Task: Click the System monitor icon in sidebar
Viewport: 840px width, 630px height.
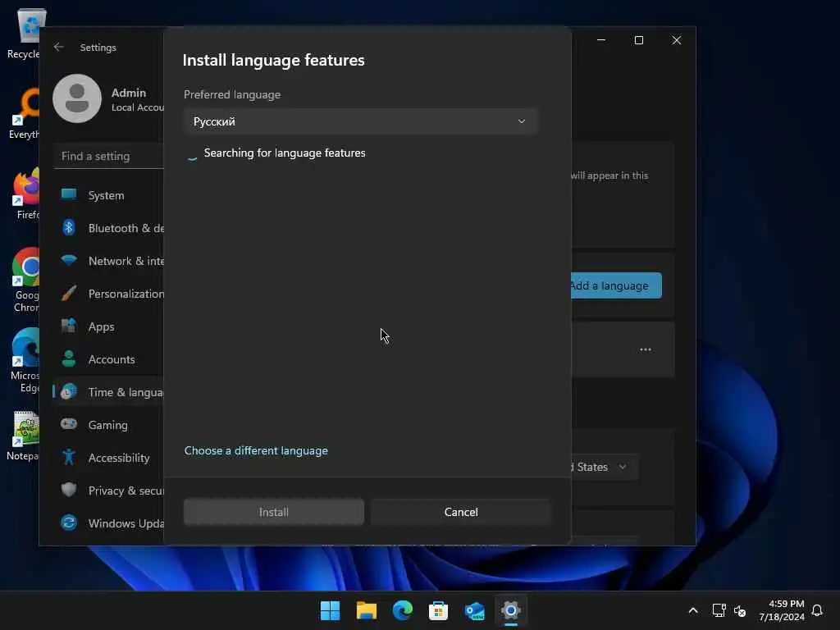Action: coord(69,194)
